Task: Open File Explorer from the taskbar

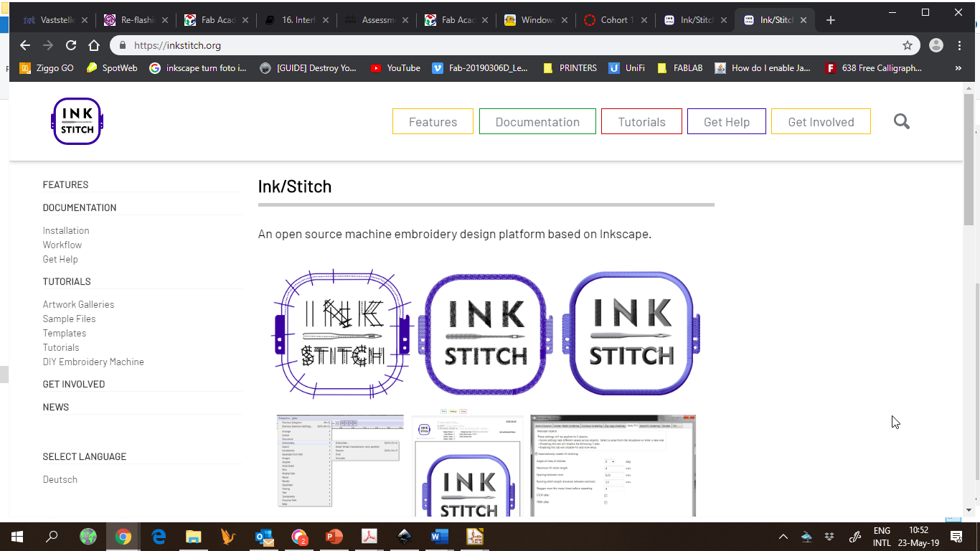Action: tap(194, 537)
